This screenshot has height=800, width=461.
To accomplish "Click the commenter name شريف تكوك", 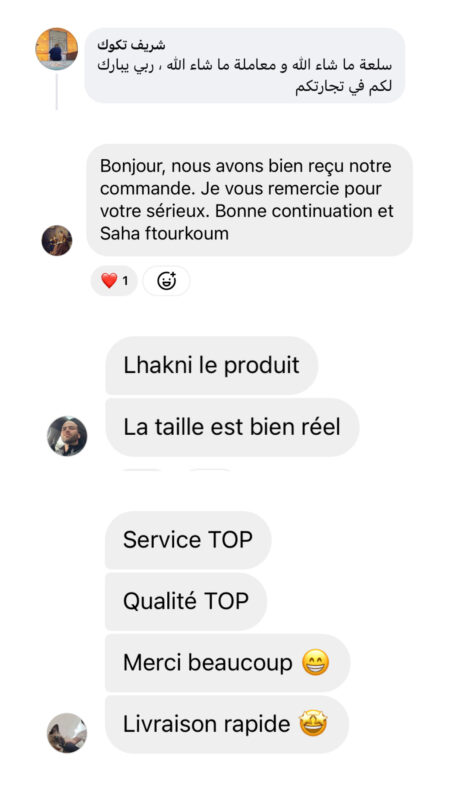I will (131, 45).
